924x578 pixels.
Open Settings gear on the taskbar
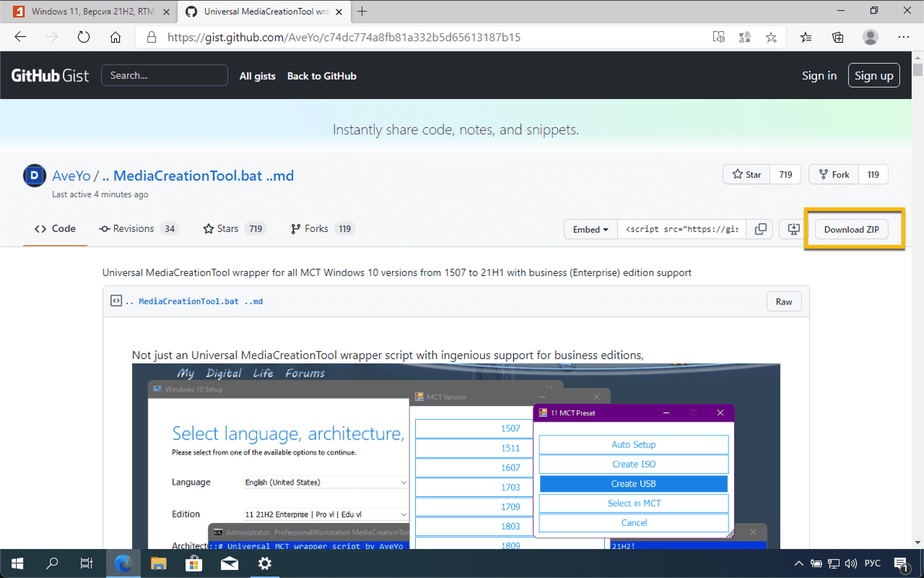coord(265,564)
